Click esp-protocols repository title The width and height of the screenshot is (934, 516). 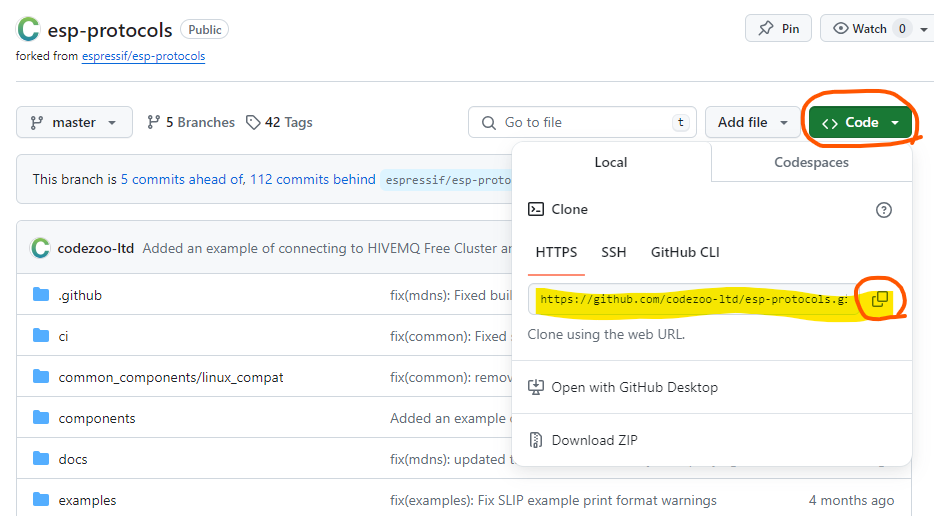click(x=110, y=30)
